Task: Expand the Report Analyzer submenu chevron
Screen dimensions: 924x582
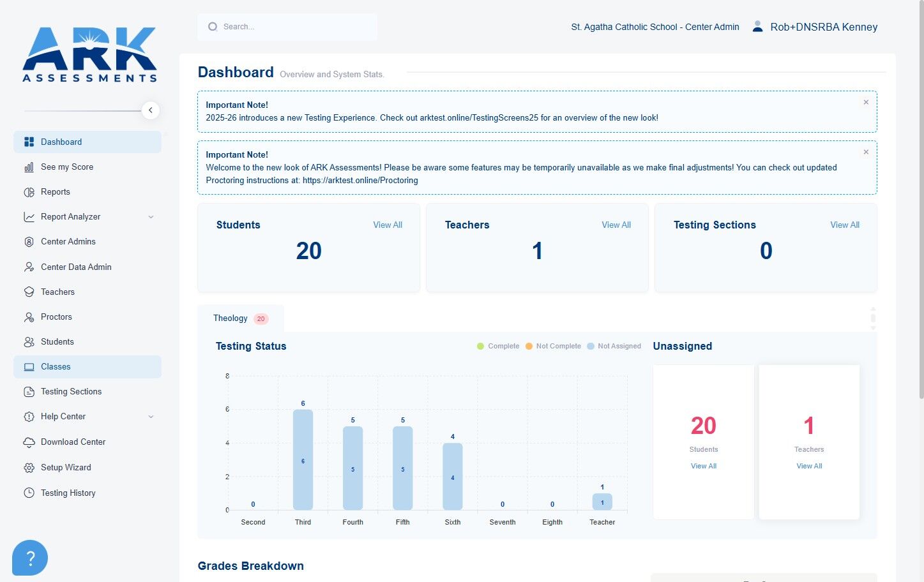Action: [151, 217]
